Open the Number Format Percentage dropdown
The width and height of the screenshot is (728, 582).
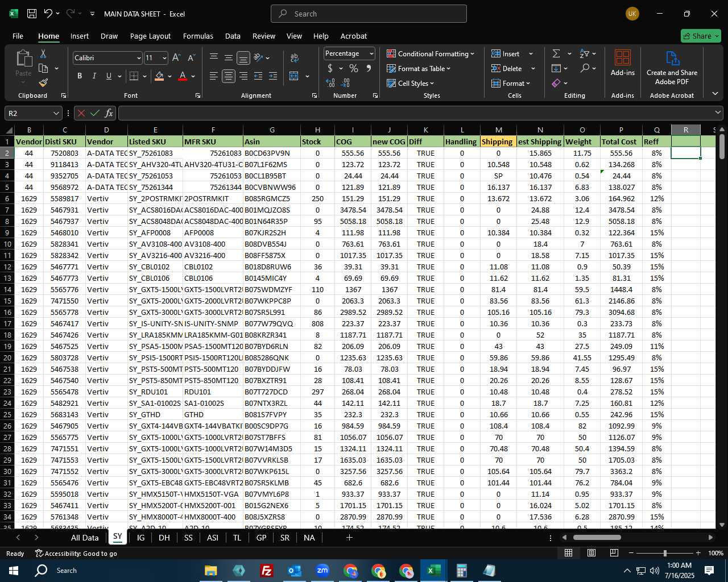pyautogui.click(x=371, y=53)
